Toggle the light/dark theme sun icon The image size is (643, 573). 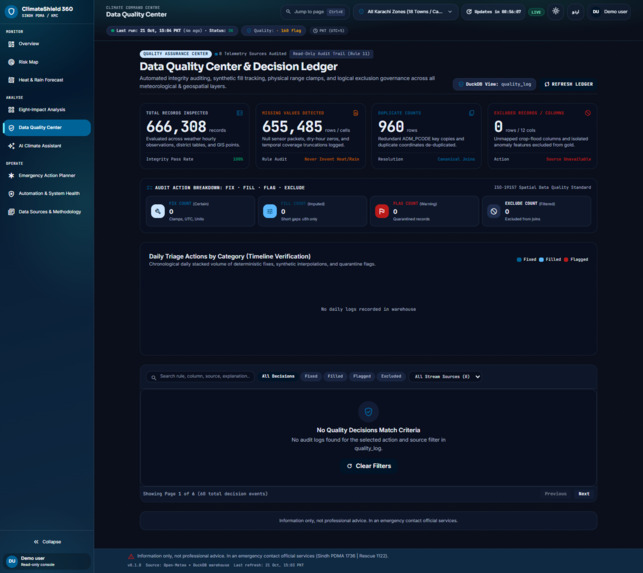click(x=556, y=11)
